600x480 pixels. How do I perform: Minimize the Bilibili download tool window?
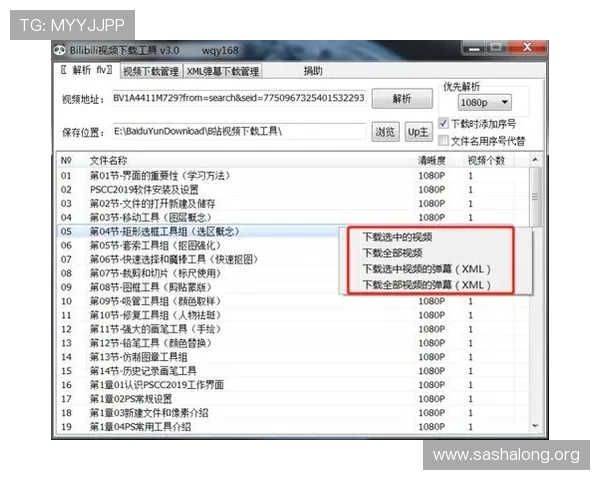[474, 49]
